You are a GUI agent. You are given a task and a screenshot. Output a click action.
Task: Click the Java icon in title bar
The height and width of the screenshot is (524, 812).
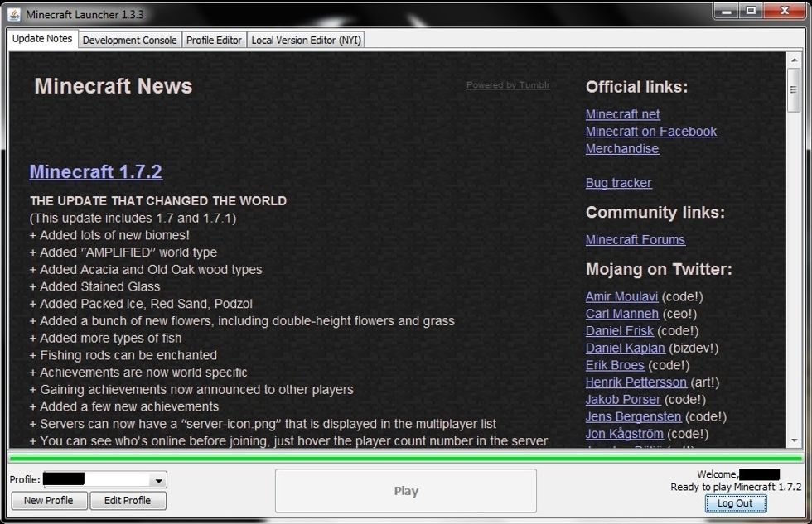15,14
